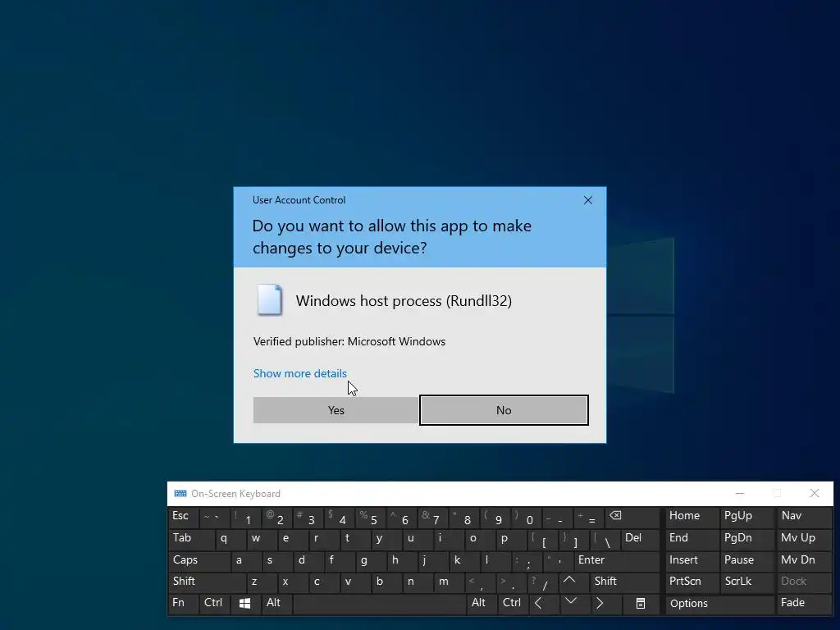Click the q key
The width and height of the screenshot is (840, 630).
[x=231, y=539]
